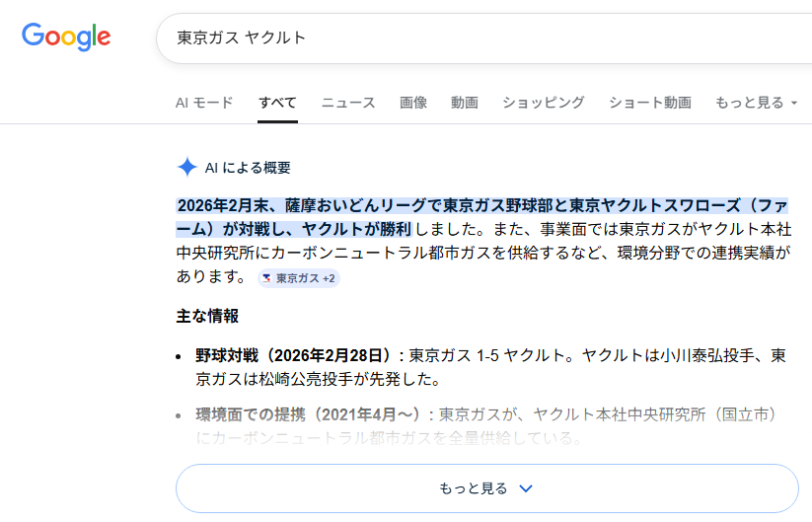Click the 主な情報 heading

tap(207, 317)
